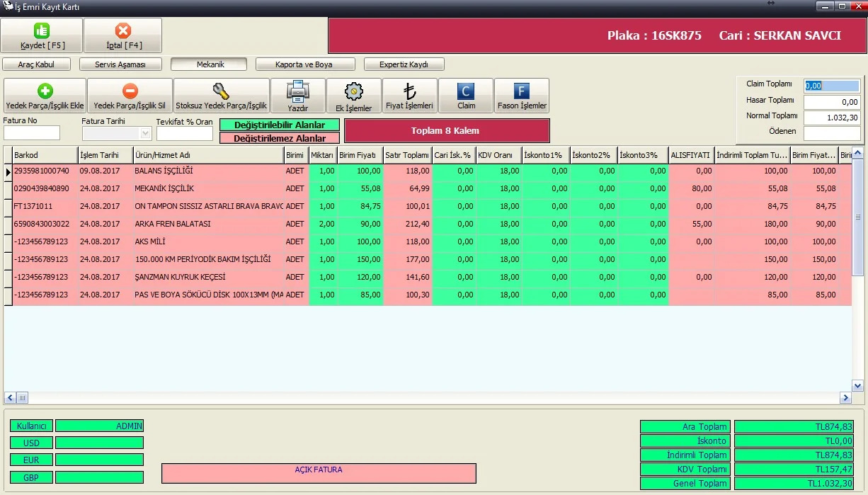
Task: Click the Kaydet [F5] save icon
Action: (42, 30)
